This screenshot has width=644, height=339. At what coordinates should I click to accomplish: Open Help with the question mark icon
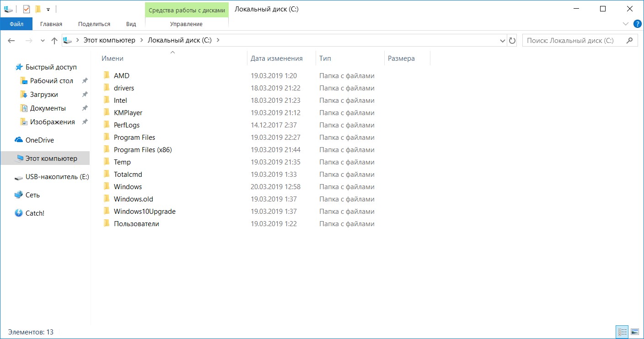click(638, 24)
